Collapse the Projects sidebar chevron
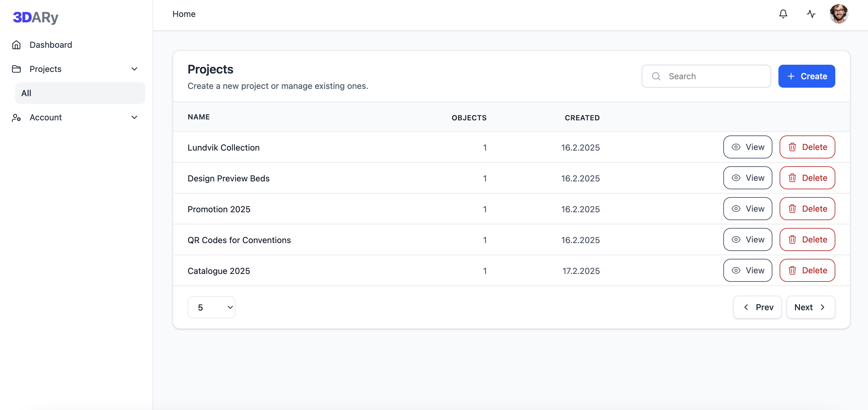The image size is (868, 410). click(x=134, y=69)
